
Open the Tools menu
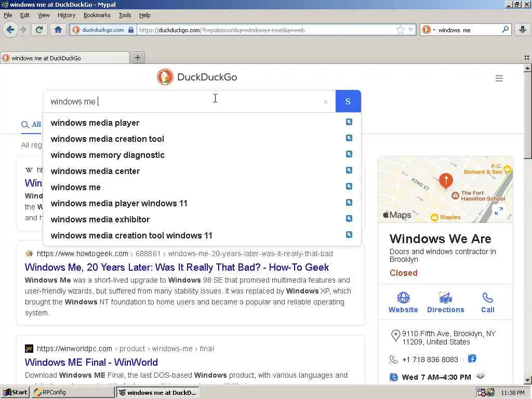pyautogui.click(x=125, y=15)
